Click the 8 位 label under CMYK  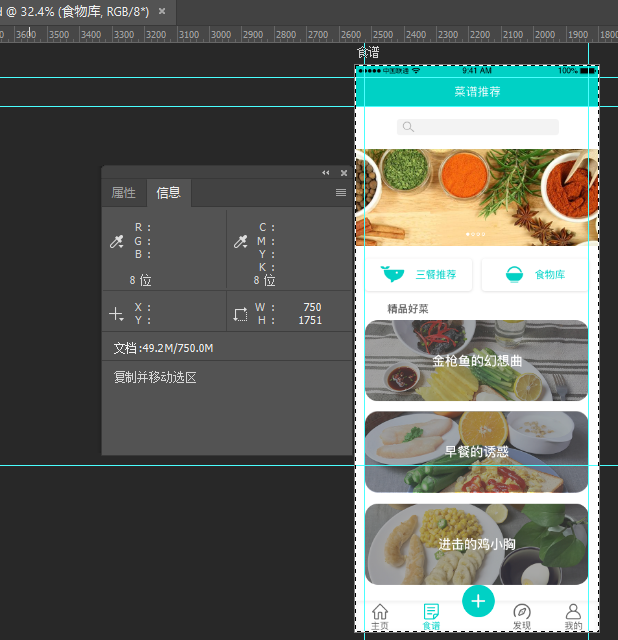coord(264,280)
